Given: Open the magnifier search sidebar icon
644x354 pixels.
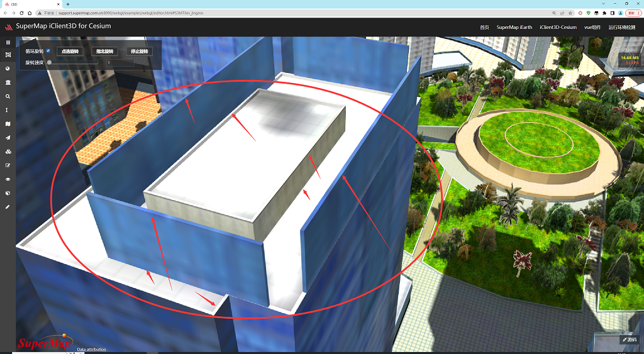Looking at the screenshot, I should click(8, 96).
